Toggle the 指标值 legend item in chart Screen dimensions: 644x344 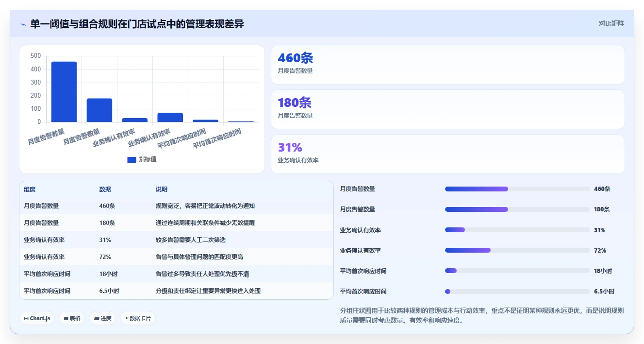tap(142, 159)
